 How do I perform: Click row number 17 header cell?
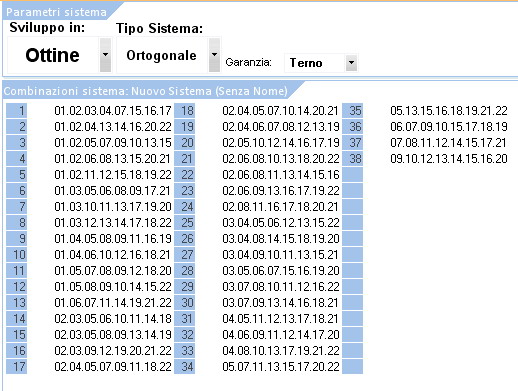pyautogui.click(x=16, y=366)
